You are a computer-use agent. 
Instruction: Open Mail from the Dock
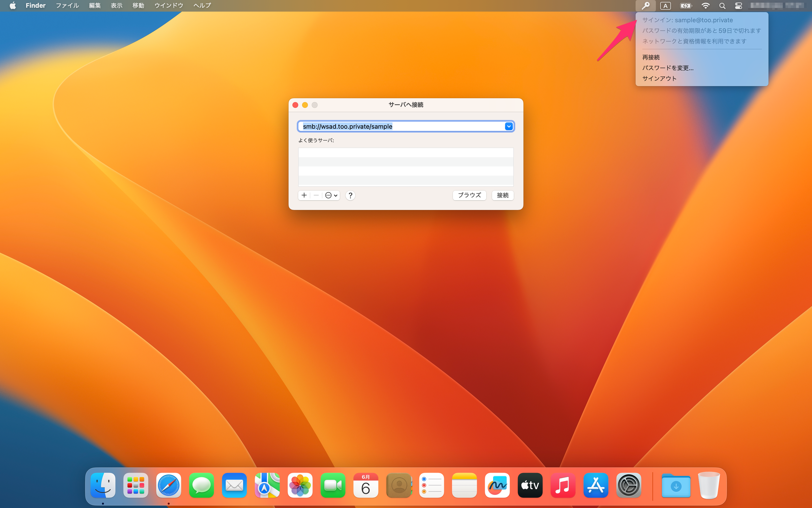[235, 485]
